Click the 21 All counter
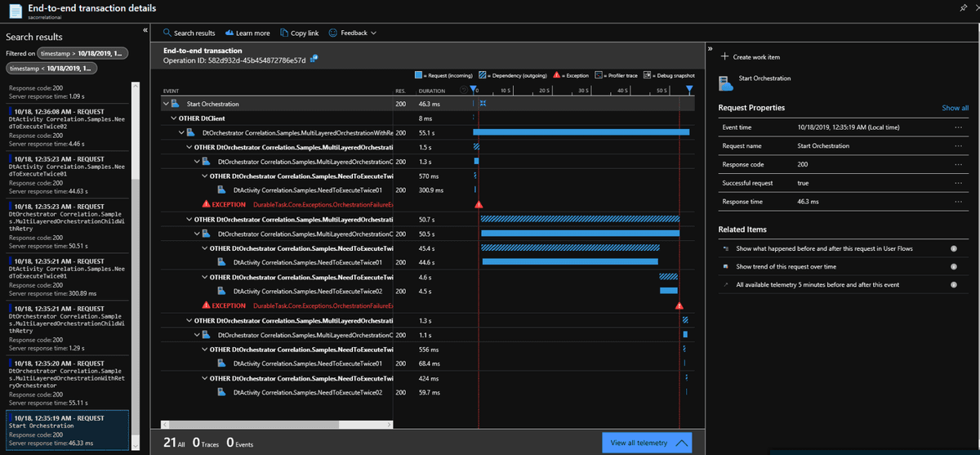Viewport: 980px width, 455px height. coord(173,442)
